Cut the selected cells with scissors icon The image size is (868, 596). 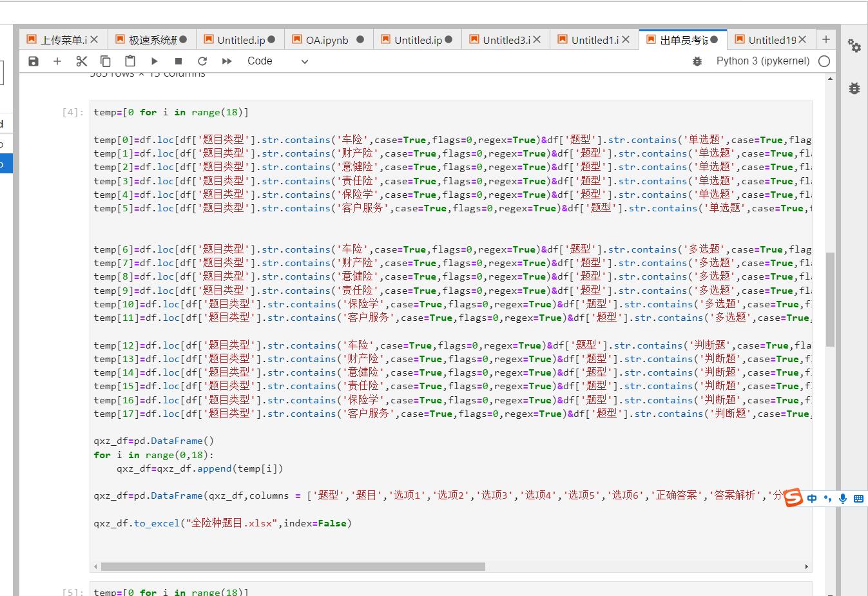[81, 61]
